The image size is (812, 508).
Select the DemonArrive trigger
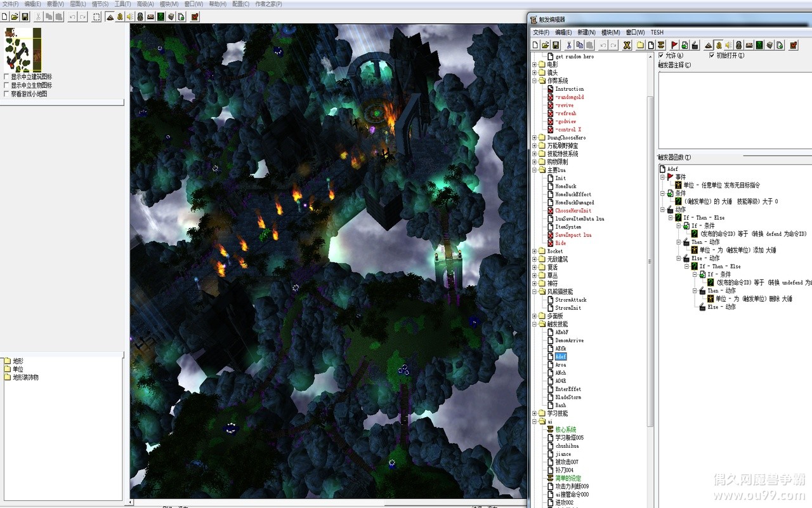(569, 340)
